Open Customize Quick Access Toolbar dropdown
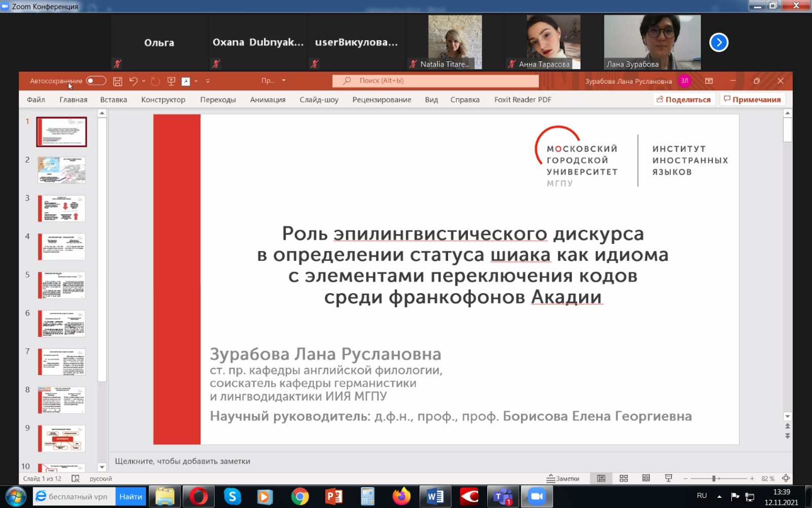The image size is (812, 508). click(208, 81)
